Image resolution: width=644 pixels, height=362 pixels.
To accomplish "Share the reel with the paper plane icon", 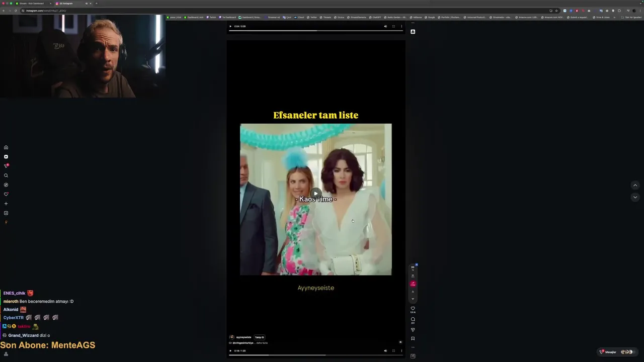I will point(413,330).
